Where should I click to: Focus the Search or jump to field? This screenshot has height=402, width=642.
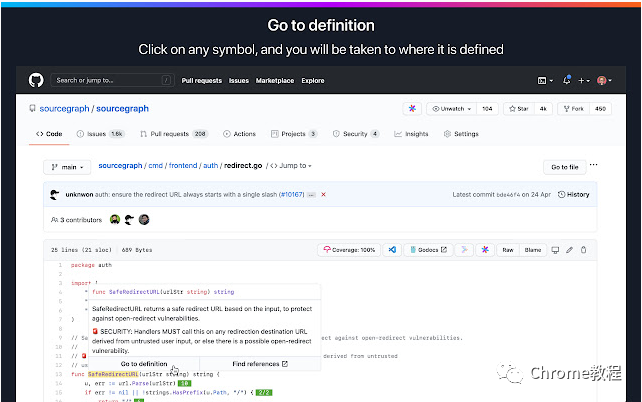click(x=112, y=80)
